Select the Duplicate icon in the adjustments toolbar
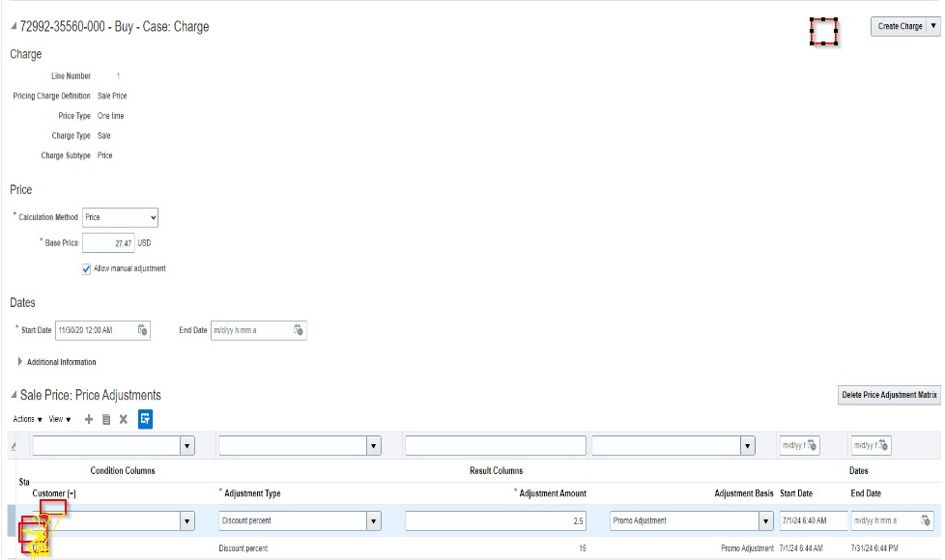The height and width of the screenshot is (560, 945). click(x=106, y=421)
